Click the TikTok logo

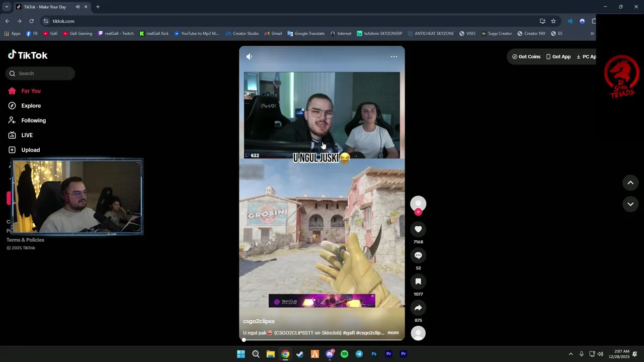click(28, 55)
